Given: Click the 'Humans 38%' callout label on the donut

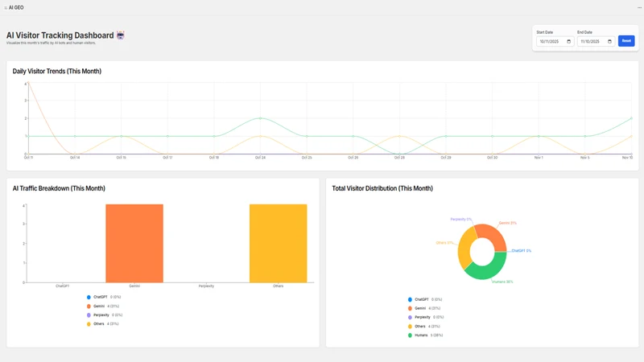Looking at the screenshot, I should pos(502,282).
